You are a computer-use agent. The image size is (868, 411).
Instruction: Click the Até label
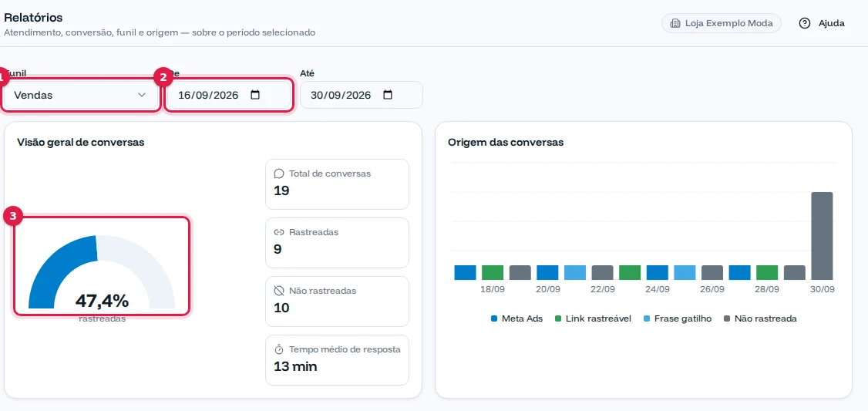(x=308, y=73)
